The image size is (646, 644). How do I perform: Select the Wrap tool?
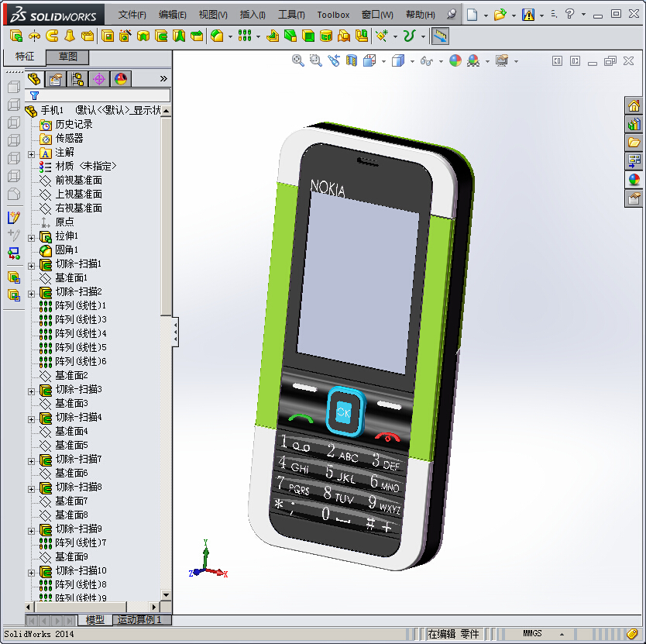[326, 36]
